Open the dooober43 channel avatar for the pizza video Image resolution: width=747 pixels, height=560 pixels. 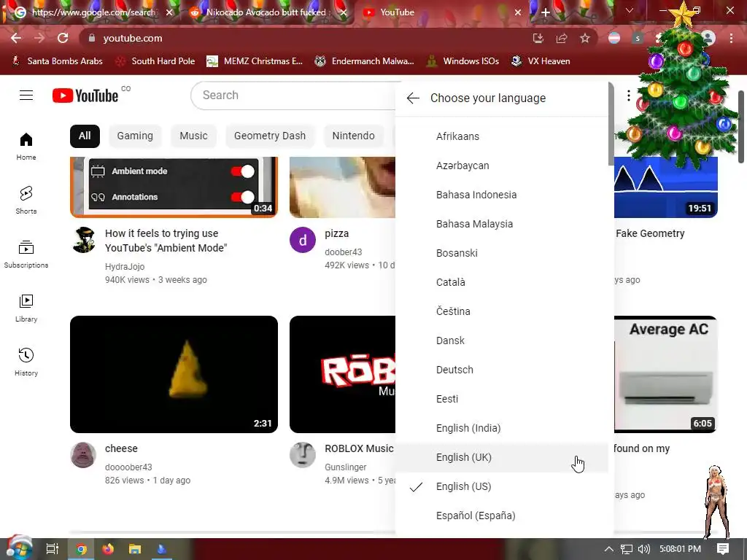pos(303,240)
